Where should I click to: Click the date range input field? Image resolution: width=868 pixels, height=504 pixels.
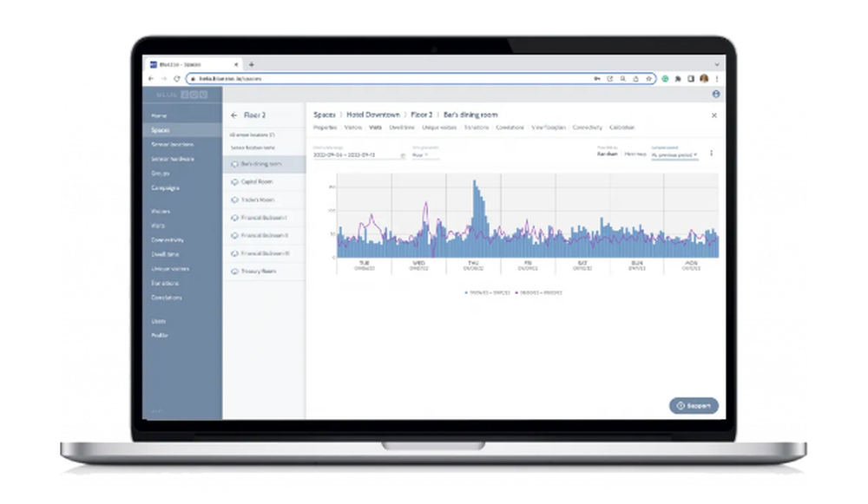pyautogui.click(x=359, y=155)
